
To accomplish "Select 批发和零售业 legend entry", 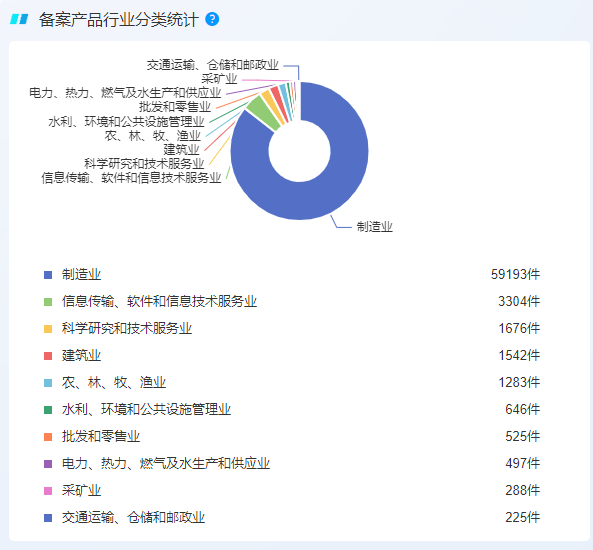I will [x=101, y=437].
